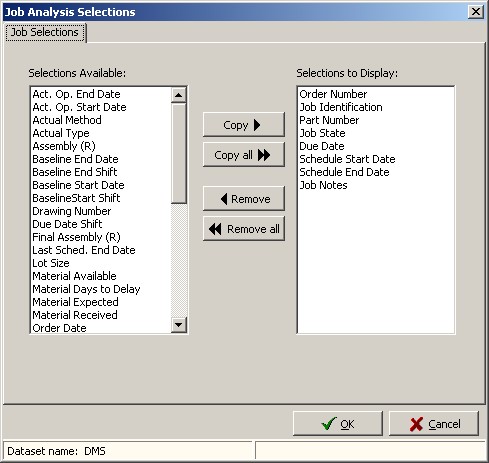Click the available list scroll-up arrow

pos(179,95)
